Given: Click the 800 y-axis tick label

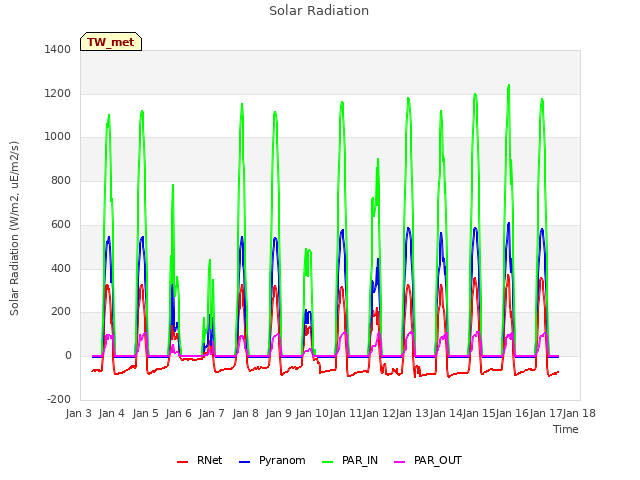Looking at the screenshot, I should (61, 180).
